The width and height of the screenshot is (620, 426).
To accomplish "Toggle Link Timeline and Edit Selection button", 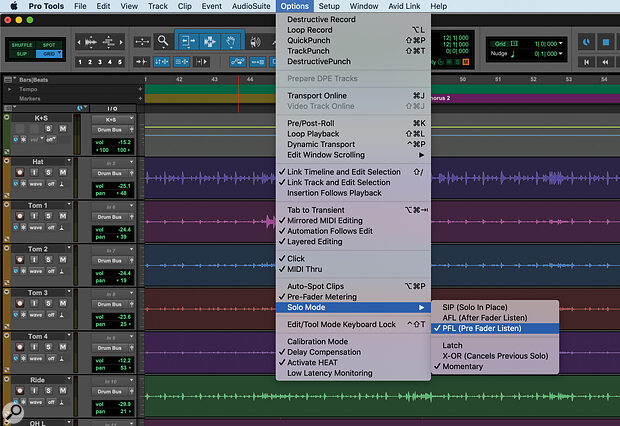I will click(161, 62).
